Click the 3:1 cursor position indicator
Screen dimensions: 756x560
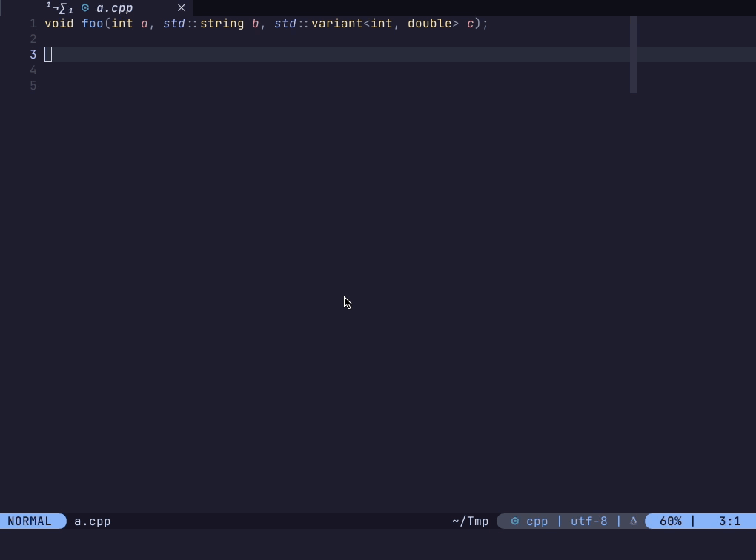(730, 521)
